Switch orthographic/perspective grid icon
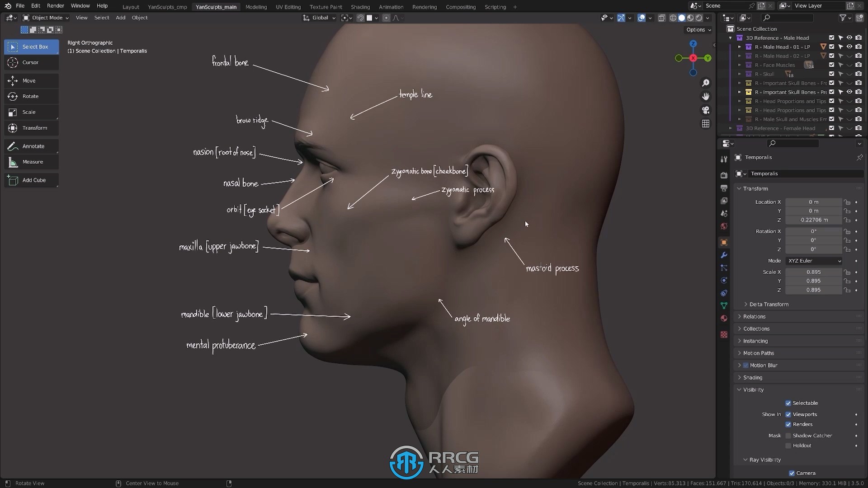Screen dimensions: 868x488 [706, 124]
